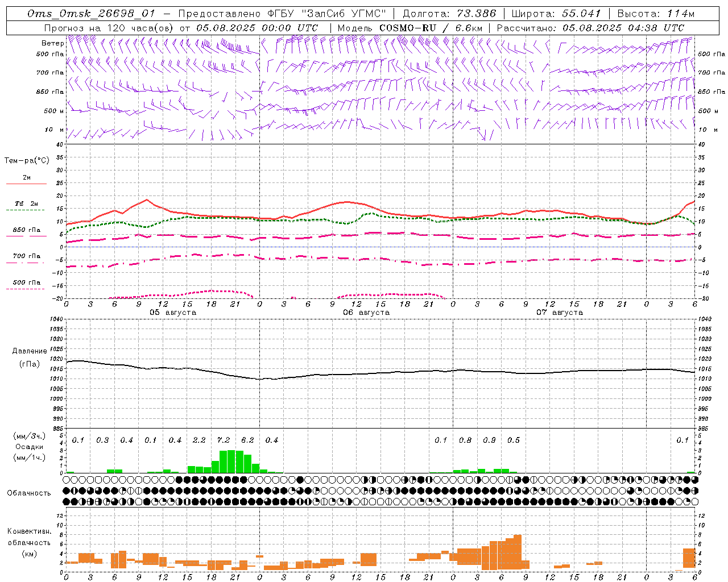Select the latitude value Широта: 55.041
The image size is (728, 582).
tap(556, 14)
